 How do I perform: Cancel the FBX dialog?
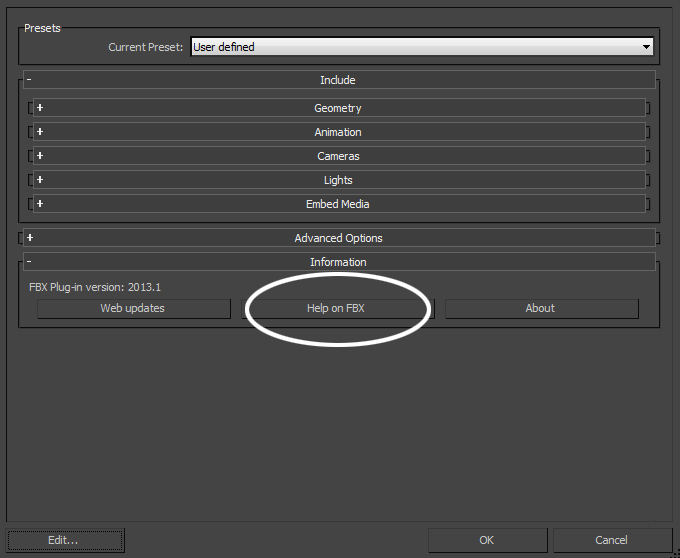611,540
